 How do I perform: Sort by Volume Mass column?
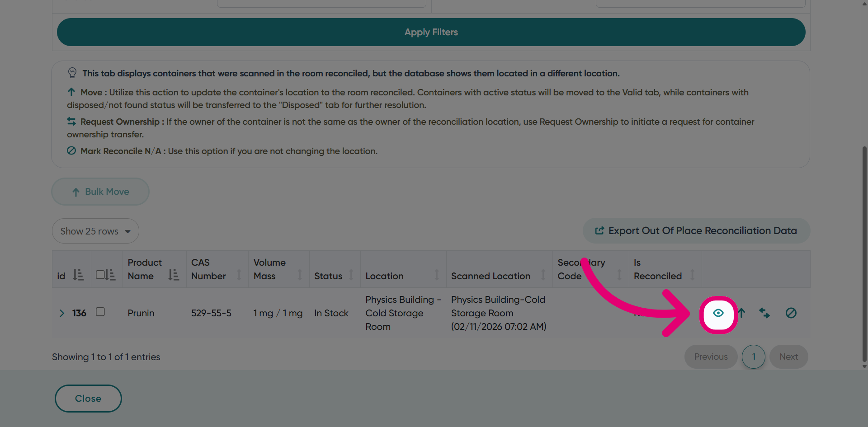pyautogui.click(x=300, y=275)
